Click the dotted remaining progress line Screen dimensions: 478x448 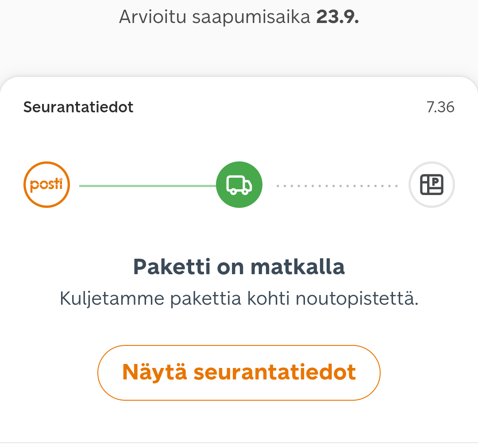tap(335, 186)
